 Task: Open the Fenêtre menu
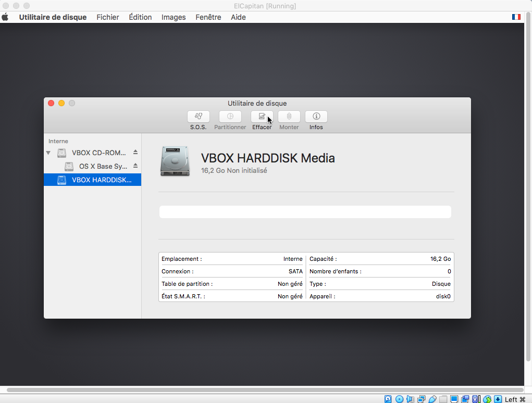coord(208,17)
